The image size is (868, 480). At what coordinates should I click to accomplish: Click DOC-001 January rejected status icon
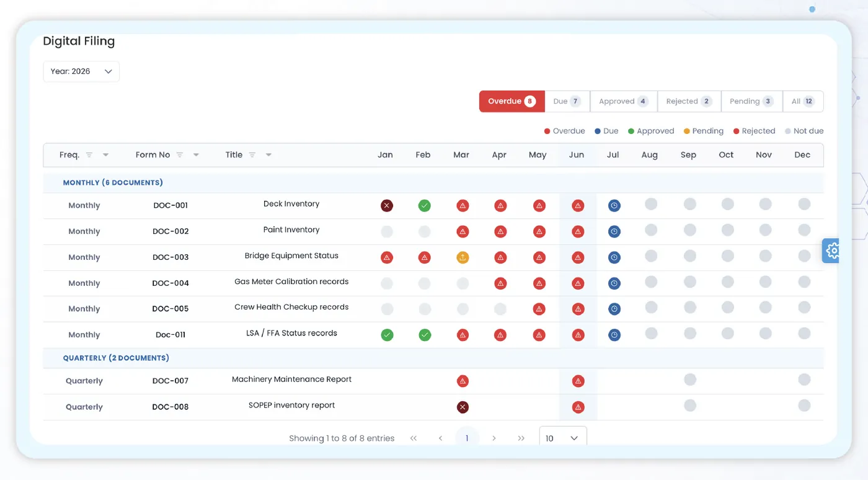click(x=387, y=205)
